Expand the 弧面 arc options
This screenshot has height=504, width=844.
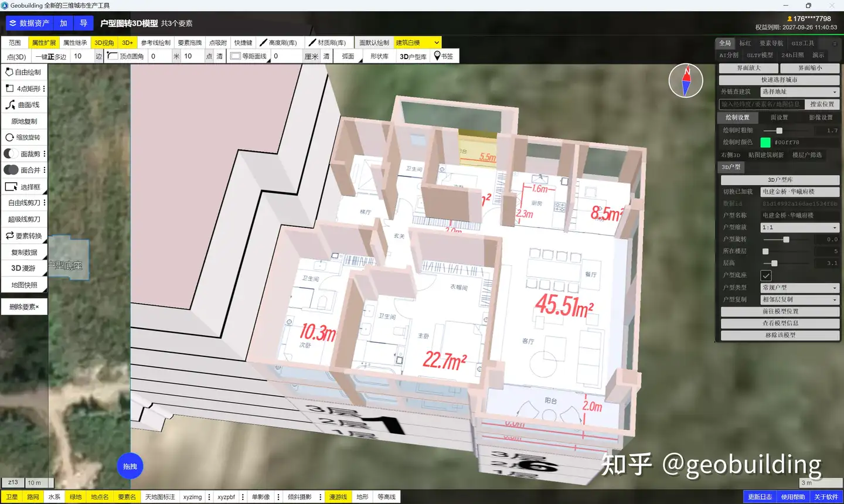point(349,56)
